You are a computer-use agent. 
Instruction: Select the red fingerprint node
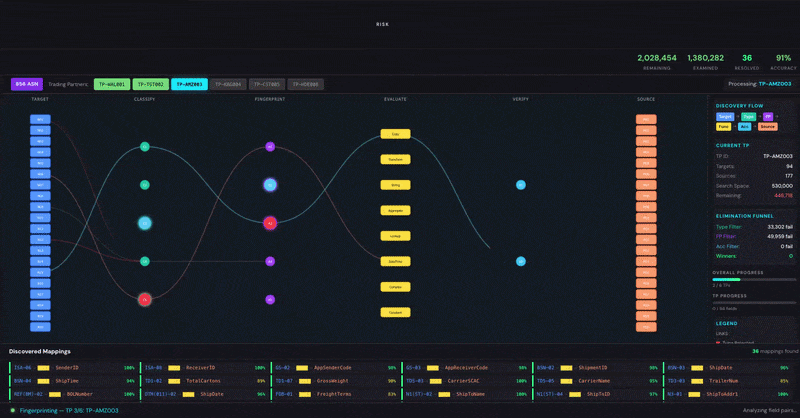tap(270, 223)
